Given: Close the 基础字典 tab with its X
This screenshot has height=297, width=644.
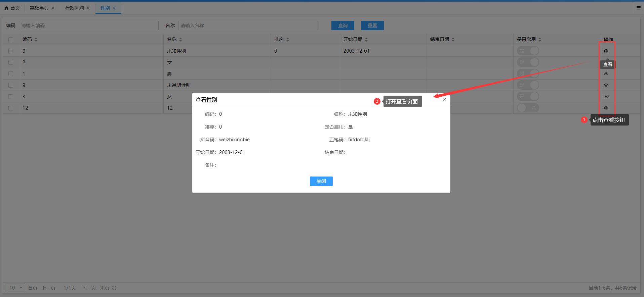Looking at the screenshot, I should [x=53, y=8].
